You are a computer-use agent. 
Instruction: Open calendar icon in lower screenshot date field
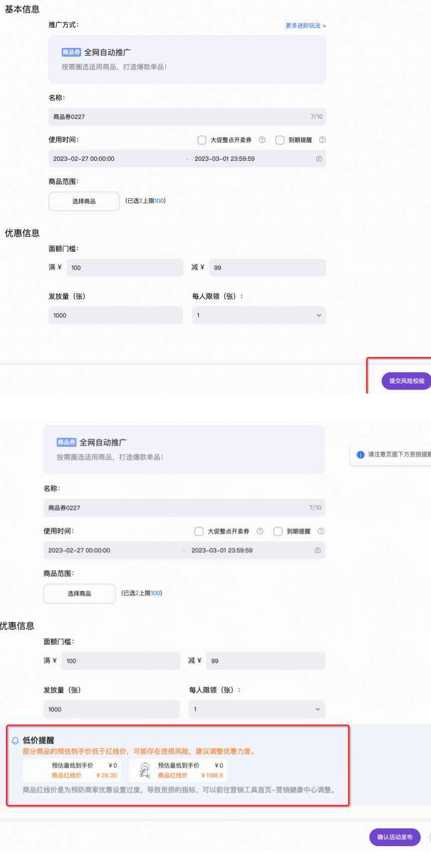(318, 550)
